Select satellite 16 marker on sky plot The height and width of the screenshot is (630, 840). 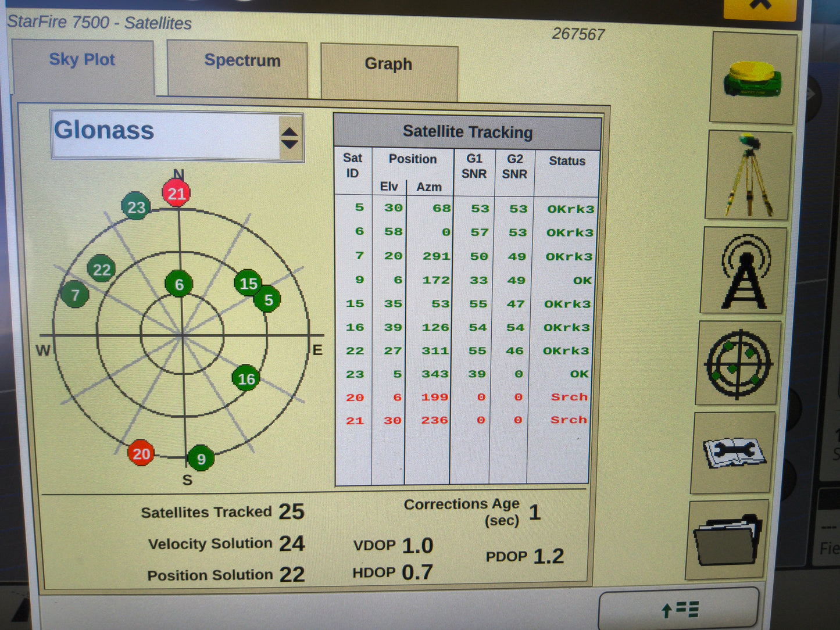(x=246, y=379)
